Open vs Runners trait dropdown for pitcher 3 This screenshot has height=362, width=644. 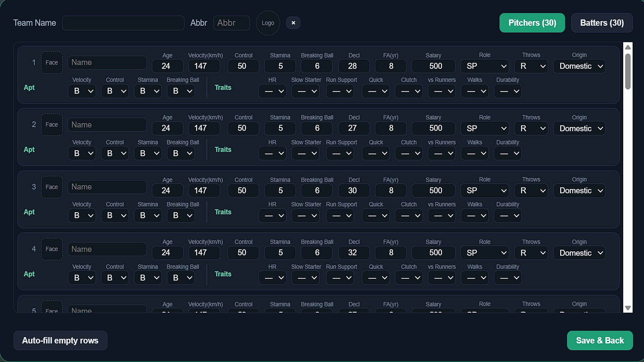coord(442,216)
